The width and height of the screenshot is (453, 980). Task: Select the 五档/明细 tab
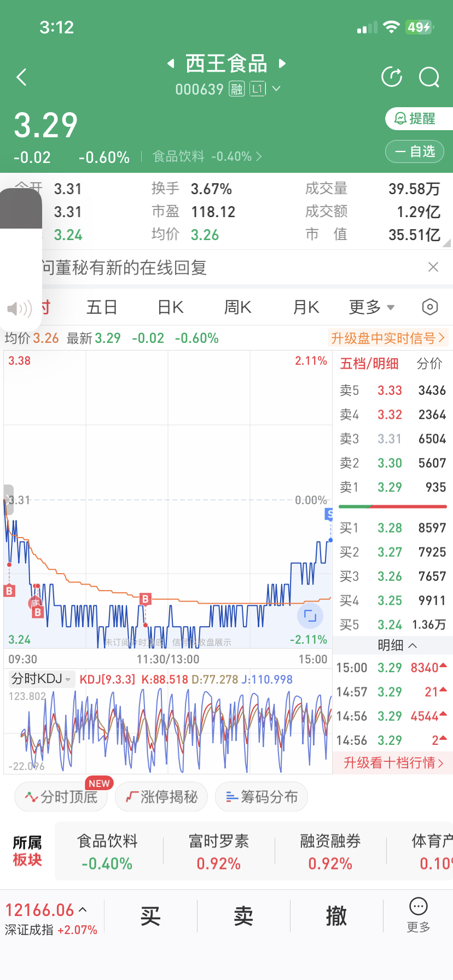coord(369,364)
